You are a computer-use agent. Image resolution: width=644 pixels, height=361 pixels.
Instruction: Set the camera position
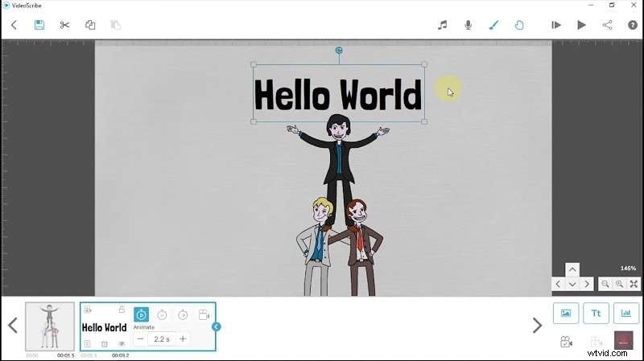(567, 342)
